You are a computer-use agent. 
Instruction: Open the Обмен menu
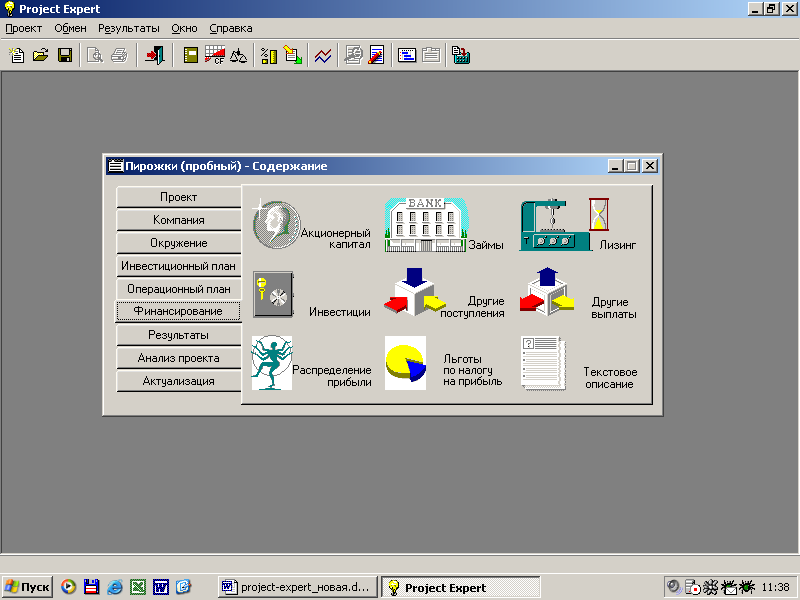pyautogui.click(x=70, y=29)
